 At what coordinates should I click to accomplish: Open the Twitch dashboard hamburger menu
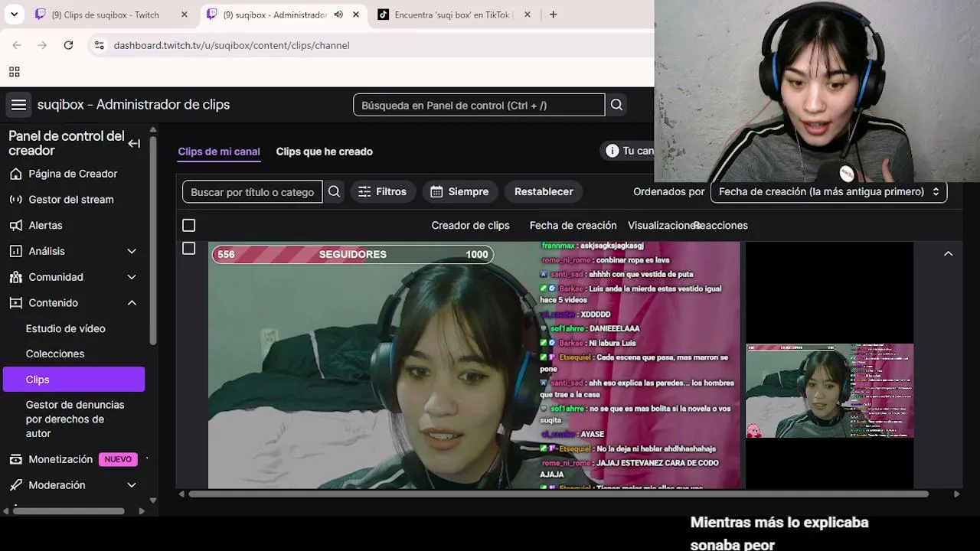click(18, 105)
